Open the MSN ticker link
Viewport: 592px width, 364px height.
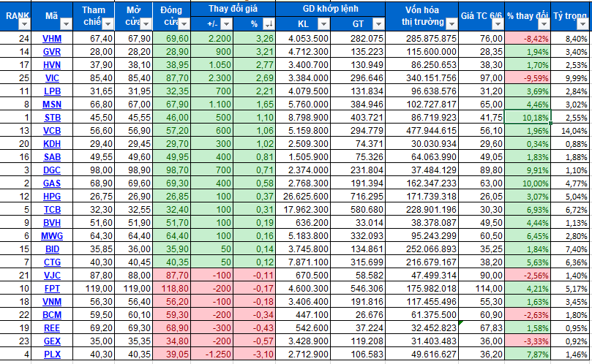52,105
